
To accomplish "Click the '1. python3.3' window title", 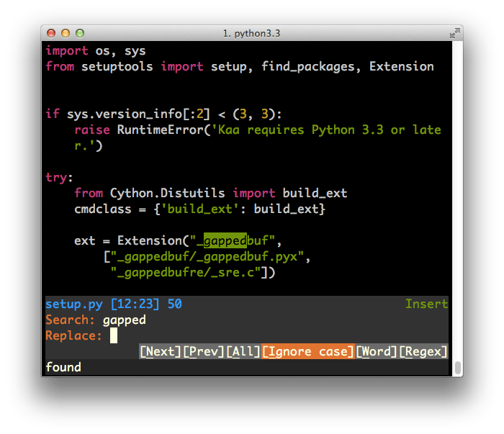I will [252, 33].
